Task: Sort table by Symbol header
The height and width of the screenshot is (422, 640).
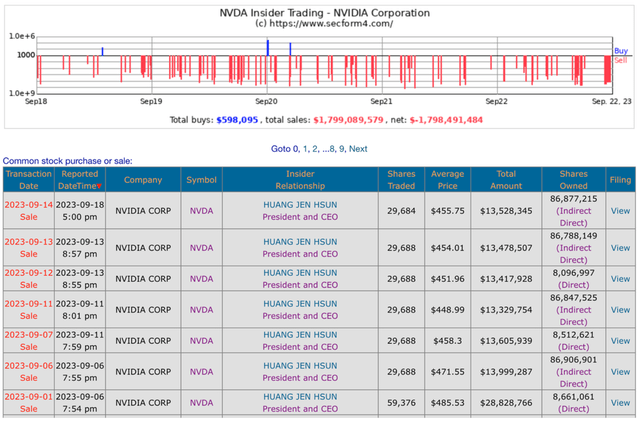Action: pyautogui.click(x=201, y=180)
